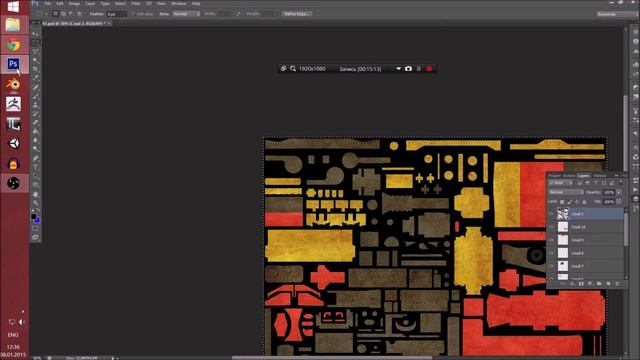Select the Brush tool
Screen dimensions: 640x360
click(x=36, y=96)
